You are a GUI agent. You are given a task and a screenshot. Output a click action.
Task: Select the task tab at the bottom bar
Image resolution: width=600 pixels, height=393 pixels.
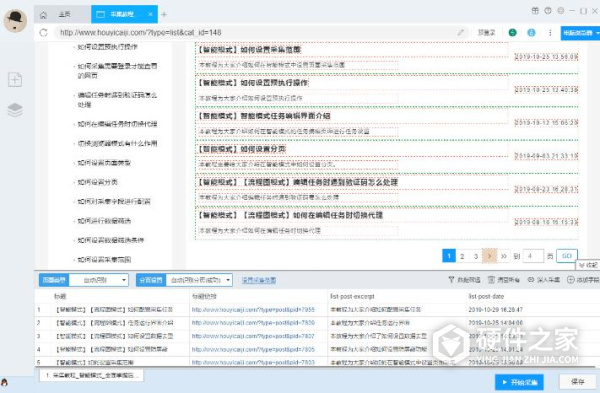(91, 375)
